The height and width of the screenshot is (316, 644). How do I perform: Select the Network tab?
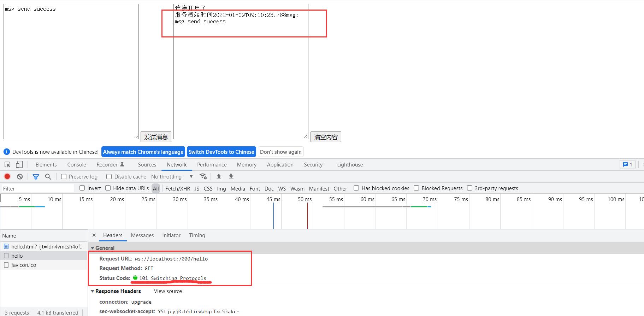(x=177, y=165)
